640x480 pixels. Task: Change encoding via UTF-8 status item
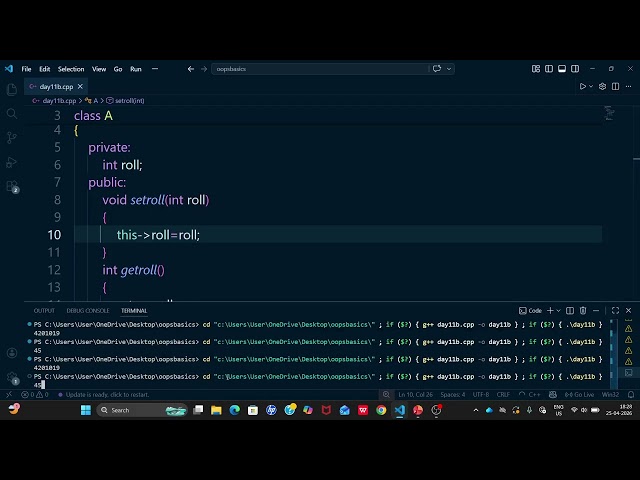[481, 395]
